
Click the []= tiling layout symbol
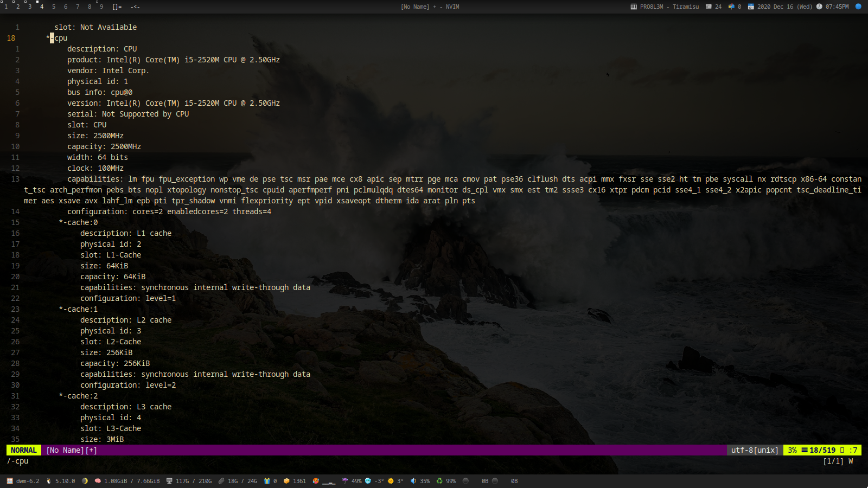point(117,7)
